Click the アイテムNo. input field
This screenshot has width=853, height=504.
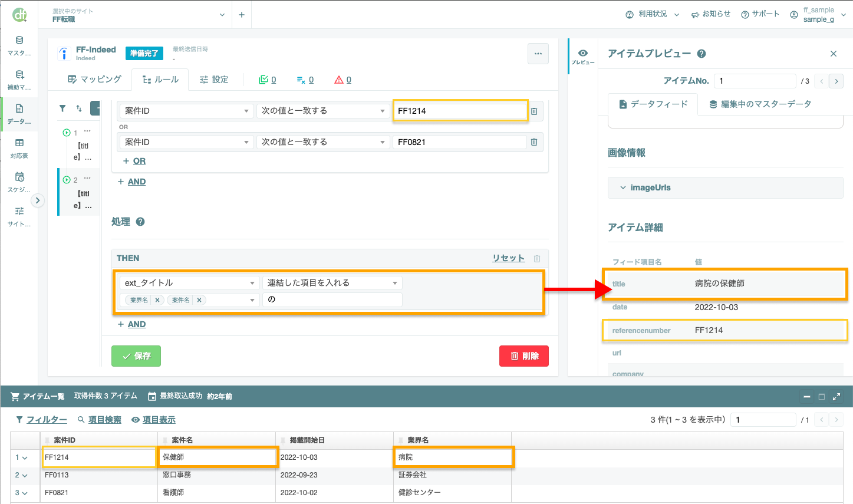click(x=755, y=81)
